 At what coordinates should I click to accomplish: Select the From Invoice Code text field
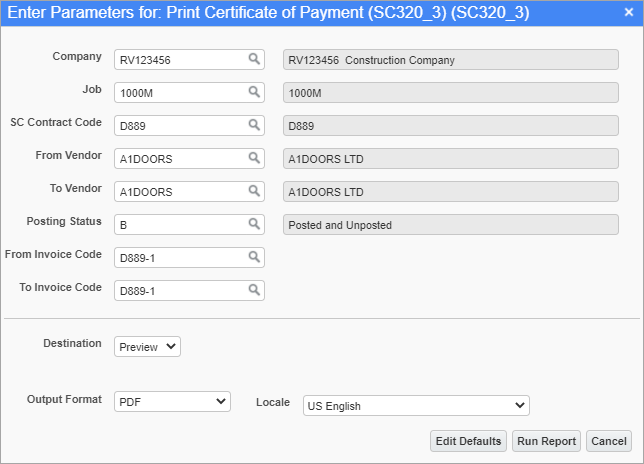(x=180, y=258)
